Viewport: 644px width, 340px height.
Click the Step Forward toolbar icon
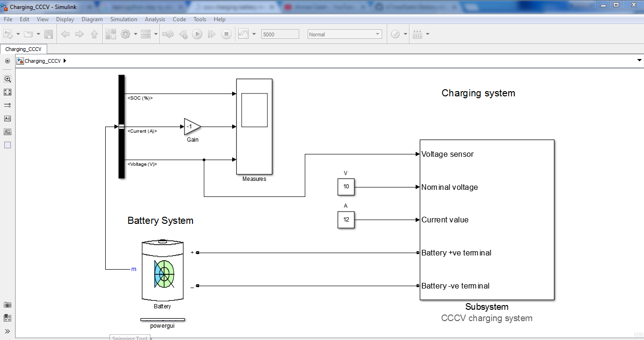pyautogui.click(x=212, y=34)
